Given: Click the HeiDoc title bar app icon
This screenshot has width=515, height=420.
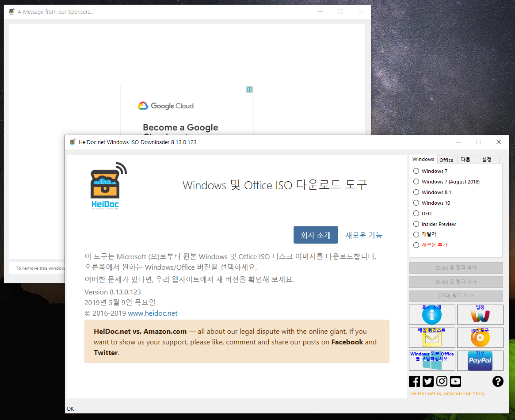Looking at the screenshot, I should click(x=72, y=142).
